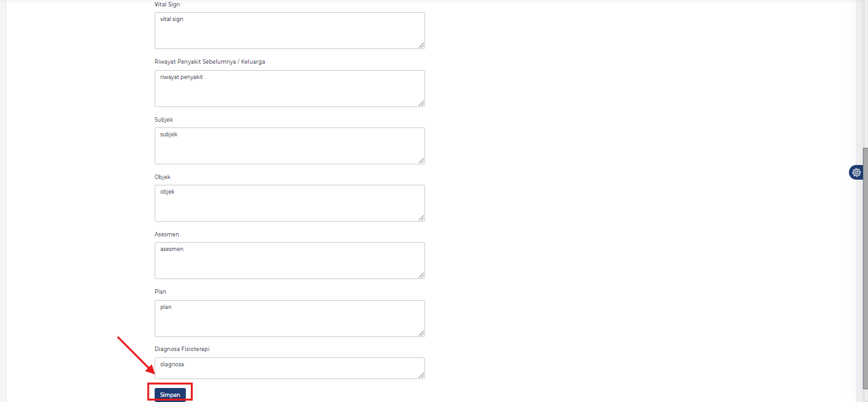
Task: Click the Plan text area
Action: tap(290, 318)
